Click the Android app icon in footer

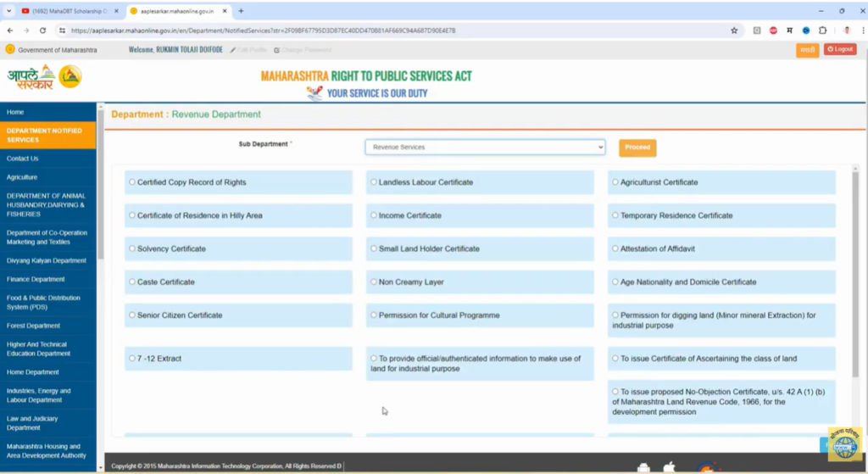coord(644,467)
